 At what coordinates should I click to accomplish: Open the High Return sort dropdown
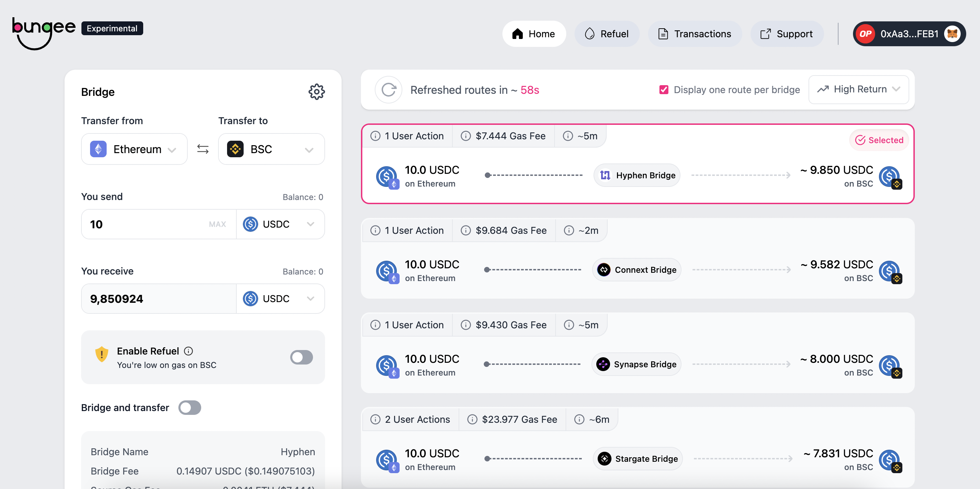click(859, 89)
